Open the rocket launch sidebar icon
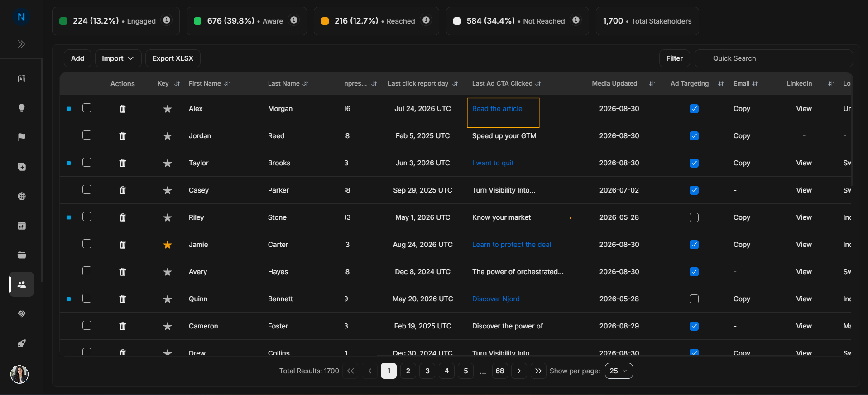 (x=21, y=343)
